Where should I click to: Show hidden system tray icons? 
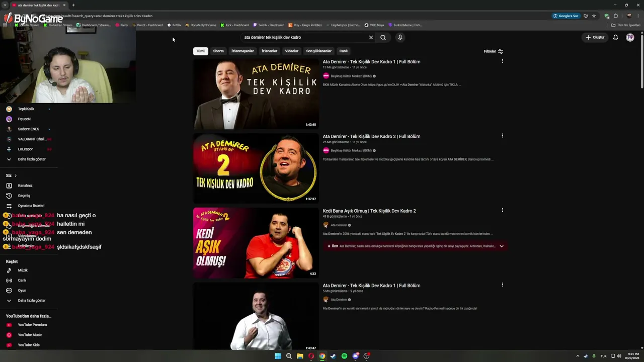(578, 356)
